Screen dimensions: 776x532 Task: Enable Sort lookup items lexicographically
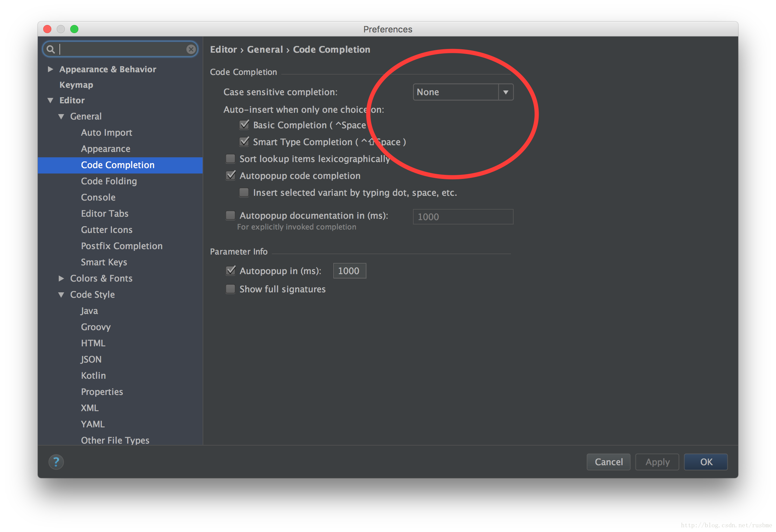tap(230, 159)
